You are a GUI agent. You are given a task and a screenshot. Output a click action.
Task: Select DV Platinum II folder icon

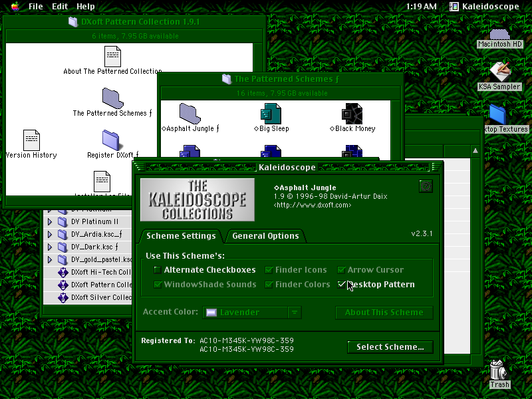pyautogui.click(x=63, y=222)
